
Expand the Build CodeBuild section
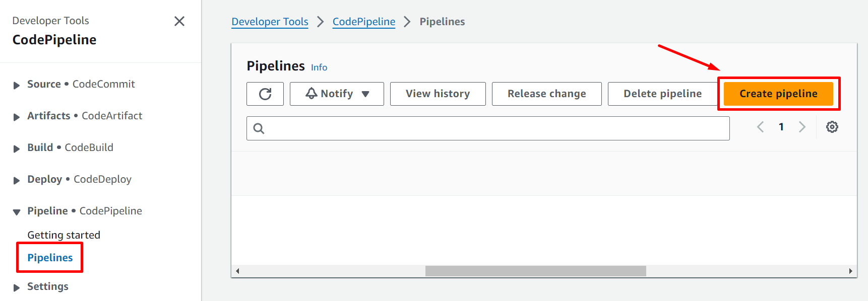pos(17,148)
